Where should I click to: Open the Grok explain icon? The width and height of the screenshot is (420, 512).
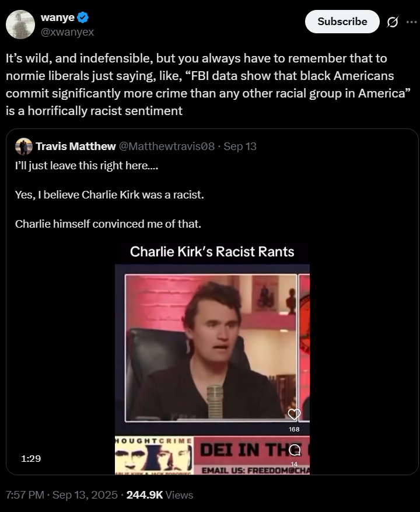(393, 22)
